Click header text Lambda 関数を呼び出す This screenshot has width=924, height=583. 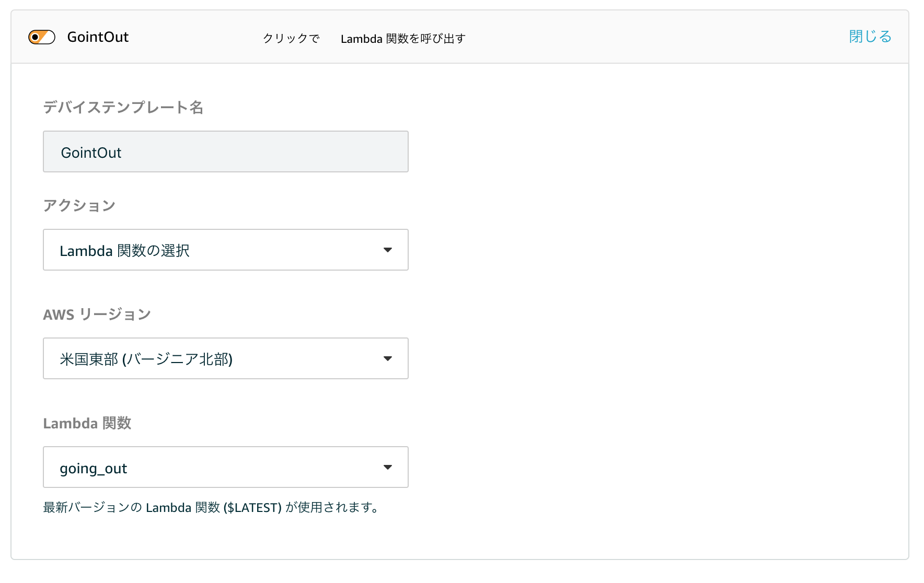(403, 39)
